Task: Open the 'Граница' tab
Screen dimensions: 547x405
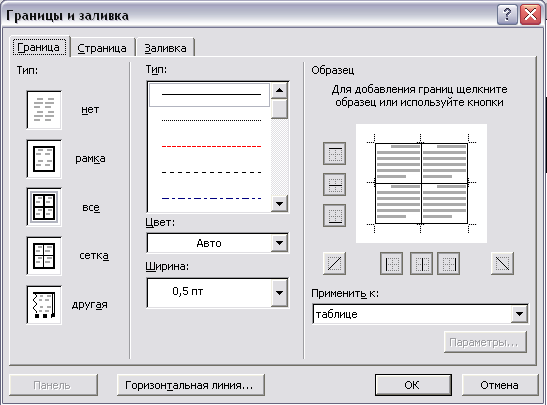Action: tap(39, 47)
